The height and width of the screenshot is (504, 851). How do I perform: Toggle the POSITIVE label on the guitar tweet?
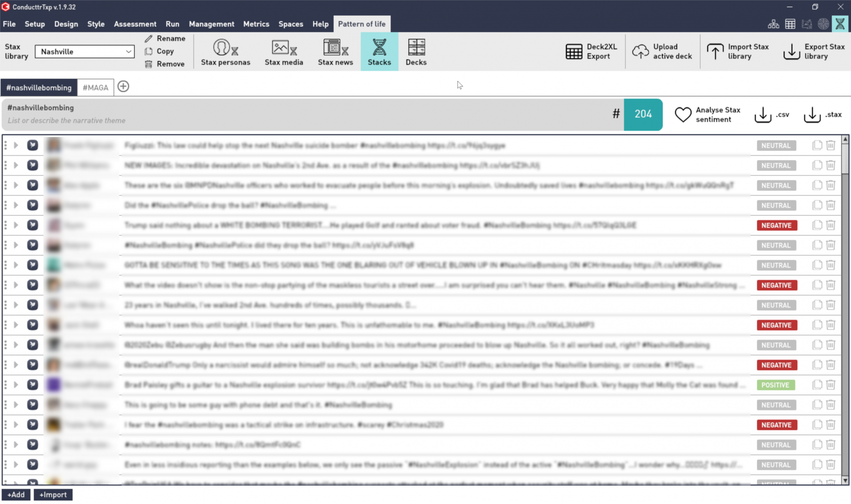tap(775, 384)
